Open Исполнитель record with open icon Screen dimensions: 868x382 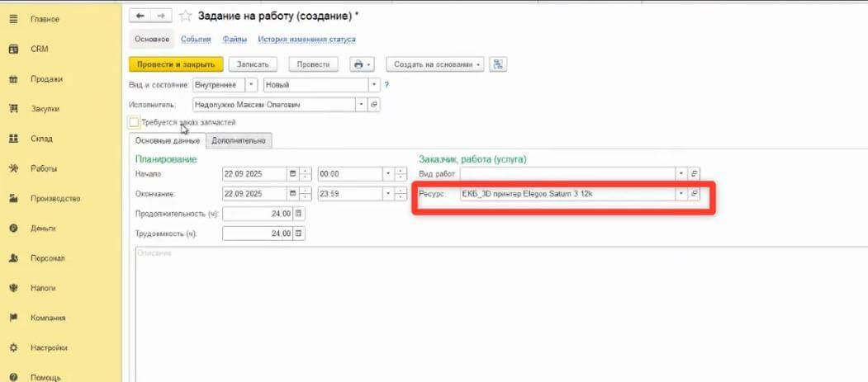pos(374,105)
